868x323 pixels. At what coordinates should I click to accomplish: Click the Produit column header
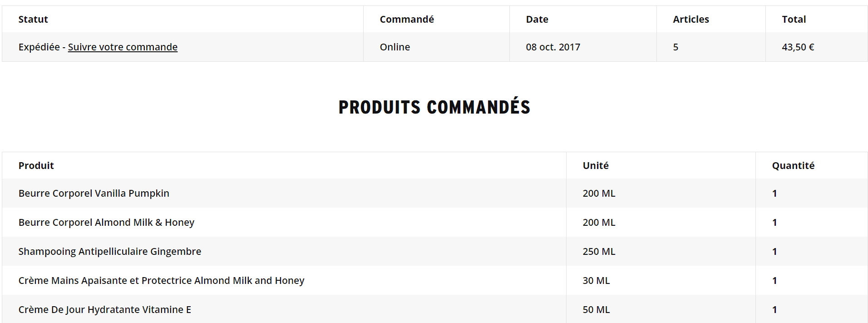[x=36, y=165]
